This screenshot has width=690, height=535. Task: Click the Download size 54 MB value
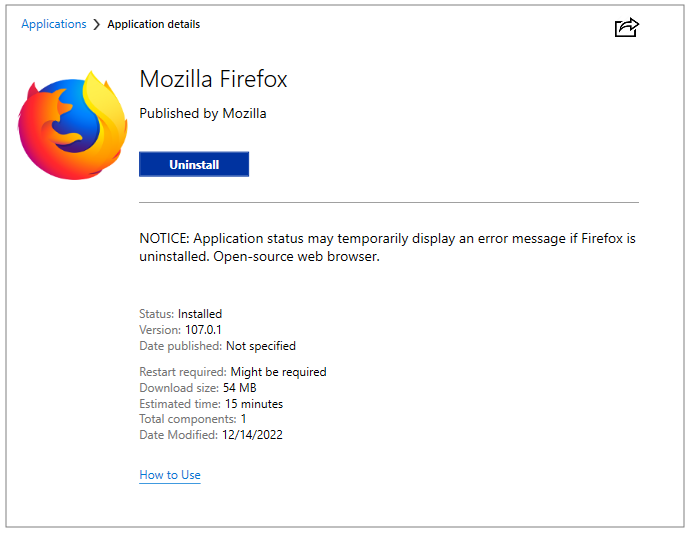240,388
